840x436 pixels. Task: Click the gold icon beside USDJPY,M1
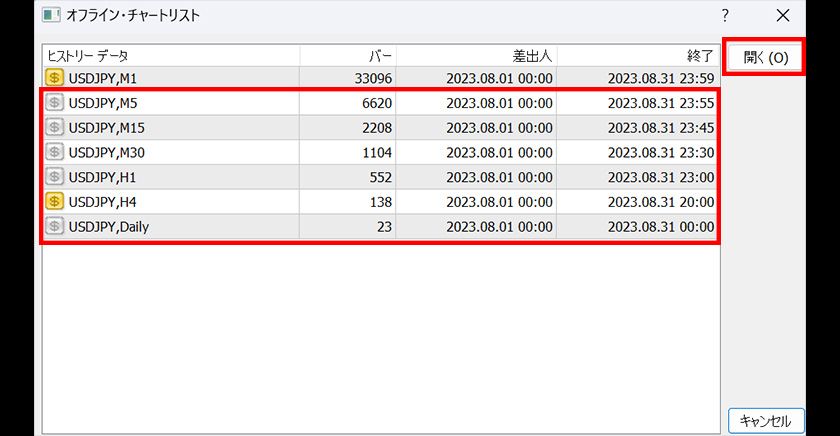coord(55,77)
